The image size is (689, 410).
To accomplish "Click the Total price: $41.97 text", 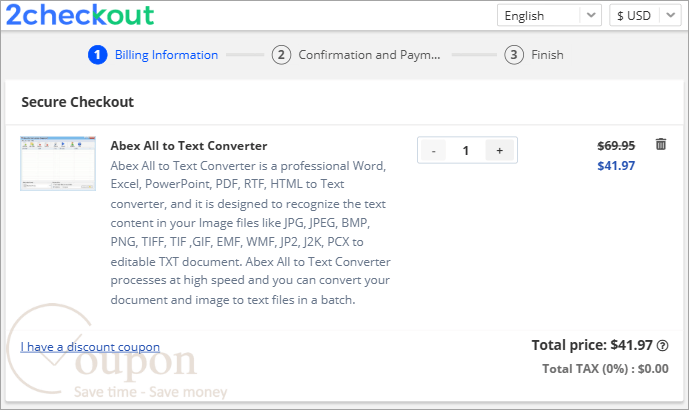I will [592, 345].
